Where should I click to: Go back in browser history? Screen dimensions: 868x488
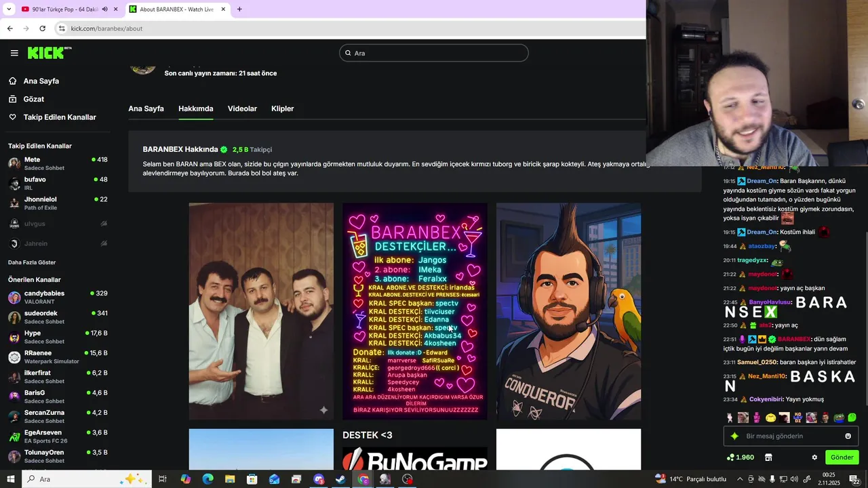pyautogui.click(x=9, y=28)
